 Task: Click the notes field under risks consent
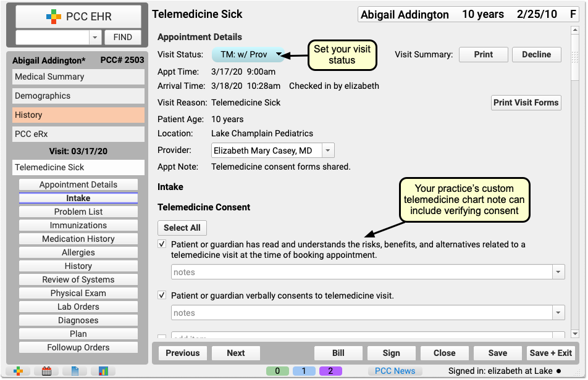tap(362, 272)
